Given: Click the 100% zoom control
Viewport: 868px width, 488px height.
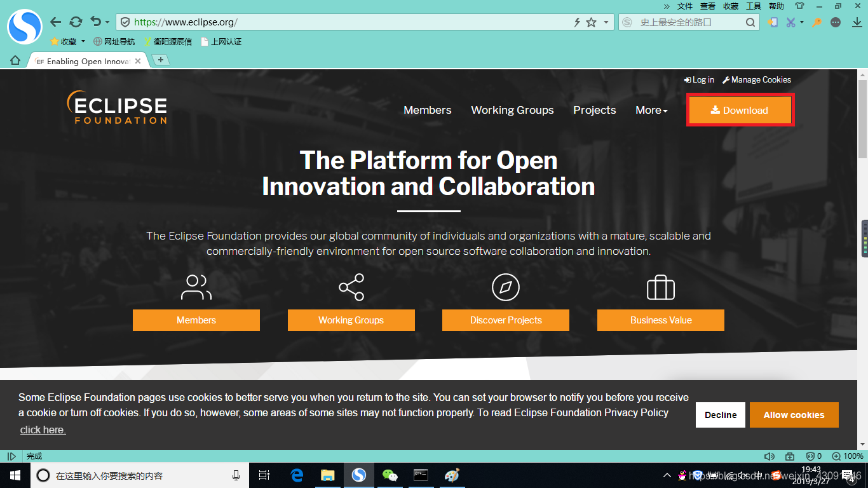Looking at the screenshot, I should 848,456.
